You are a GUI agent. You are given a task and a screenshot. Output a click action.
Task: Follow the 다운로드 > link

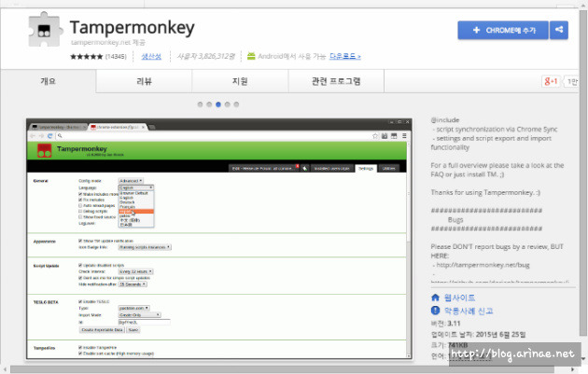(345, 56)
